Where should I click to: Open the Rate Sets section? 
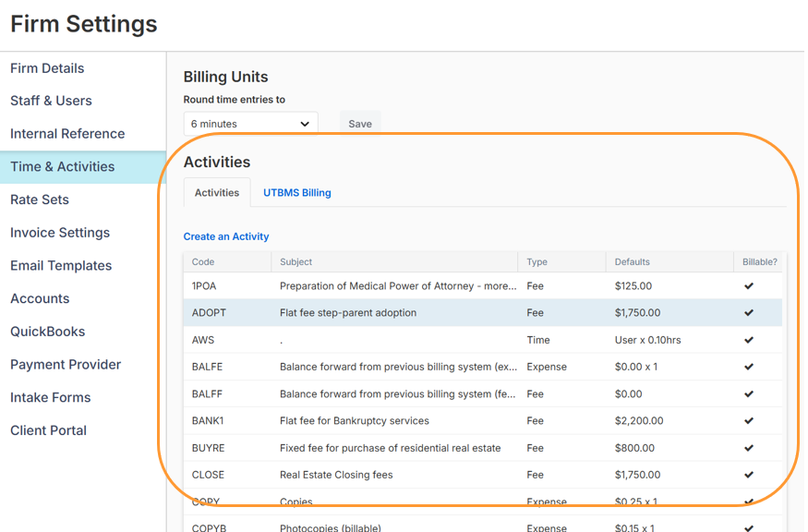point(40,199)
